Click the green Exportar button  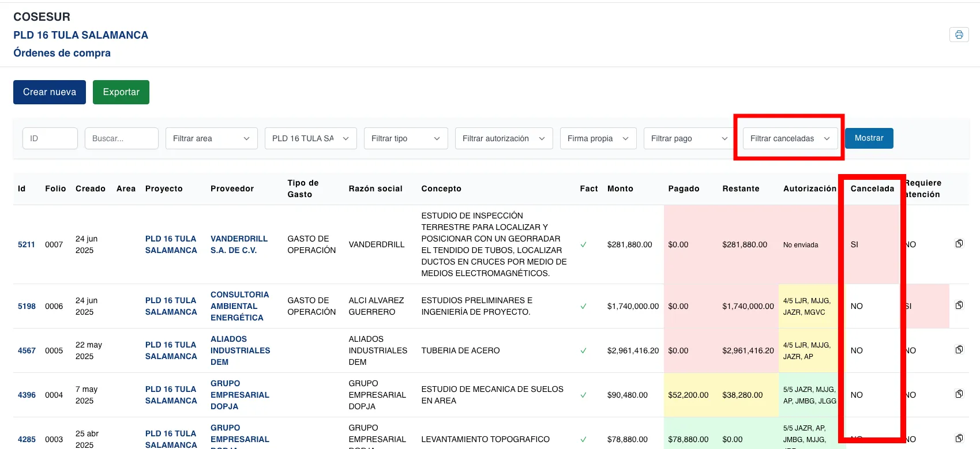(121, 92)
